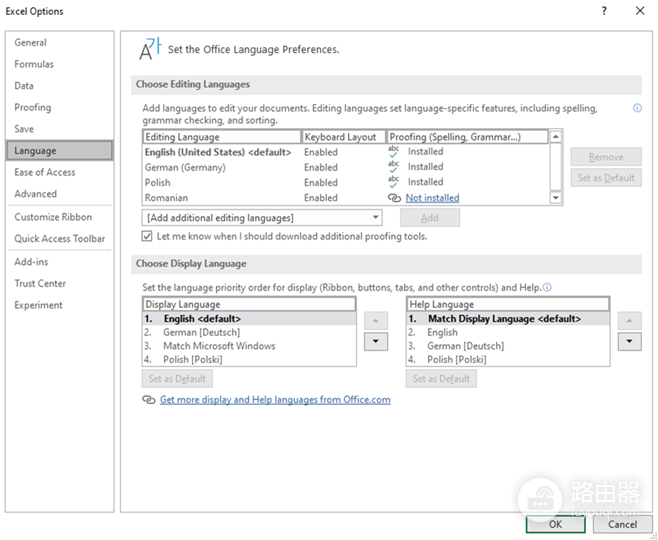This screenshot has width=658, height=540.
Task: Click the proofing installed icon for Polish
Action: [x=393, y=182]
